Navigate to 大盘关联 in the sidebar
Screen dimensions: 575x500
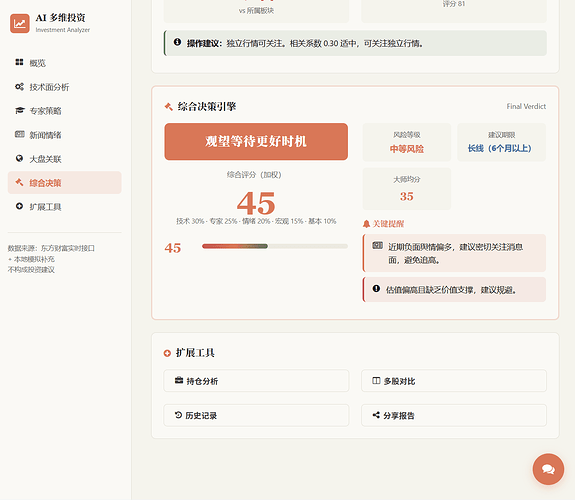(x=65, y=159)
